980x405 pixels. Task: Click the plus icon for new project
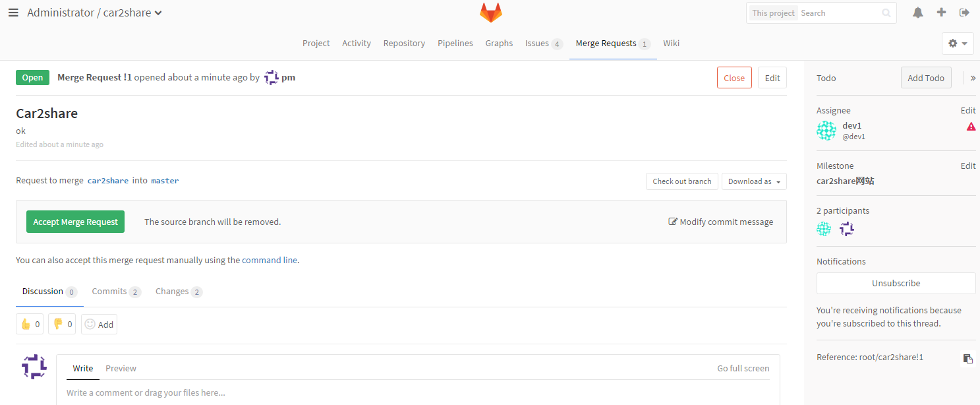click(941, 13)
